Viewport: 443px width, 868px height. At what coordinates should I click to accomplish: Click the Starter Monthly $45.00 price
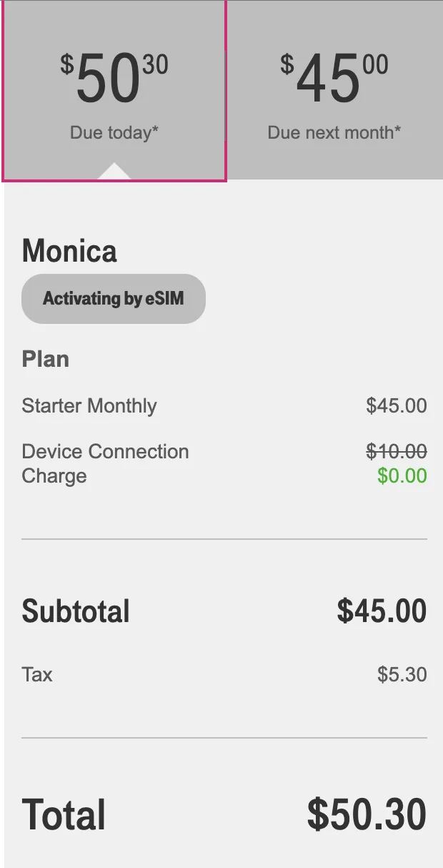[396, 406]
